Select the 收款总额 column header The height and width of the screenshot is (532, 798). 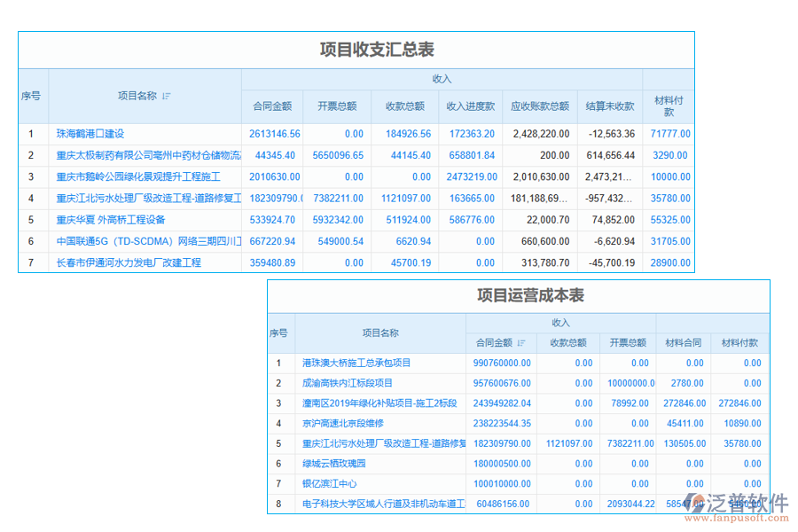pyautogui.click(x=404, y=106)
